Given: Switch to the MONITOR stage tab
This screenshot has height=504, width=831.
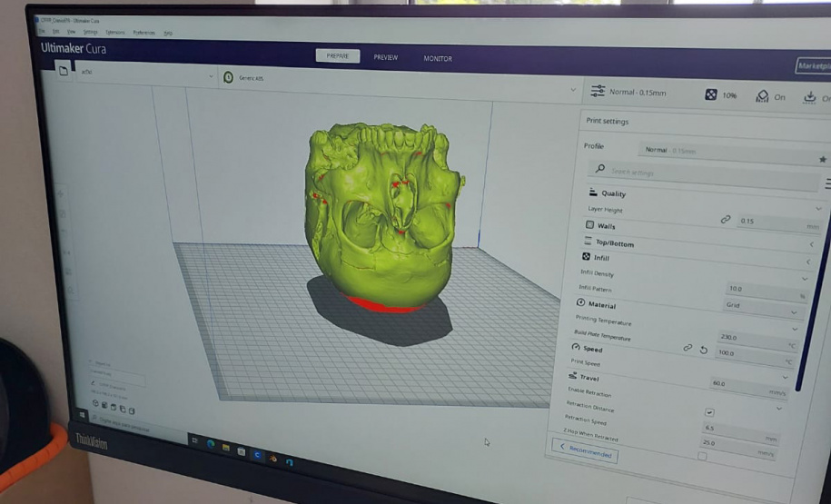Looking at the screenshot, I should [438, 59].
